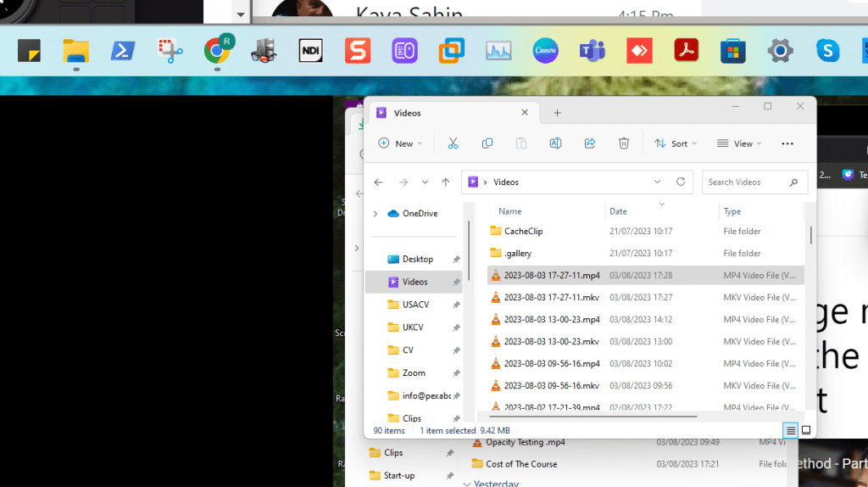This screenshot has height=487, width=868.
Task: Click the Delete trash icon in toolbar
Action: [624, 143]
